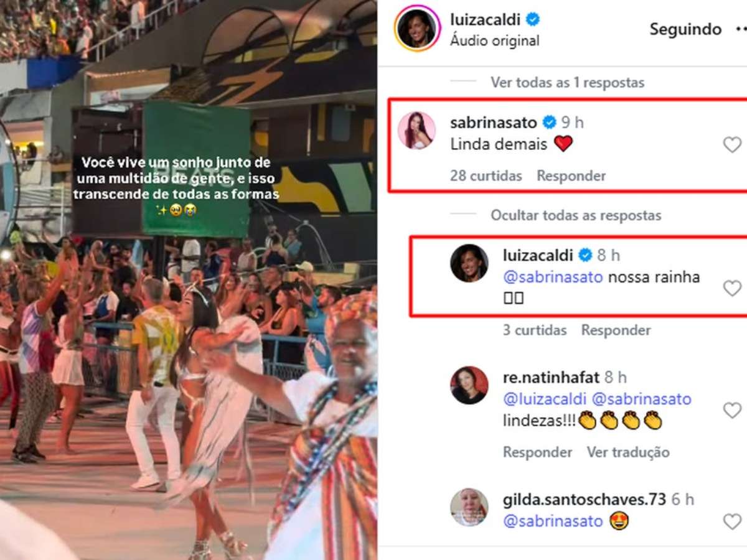
Task: Like gilda.santoschaves.73's comment heart
Action: 732,521
